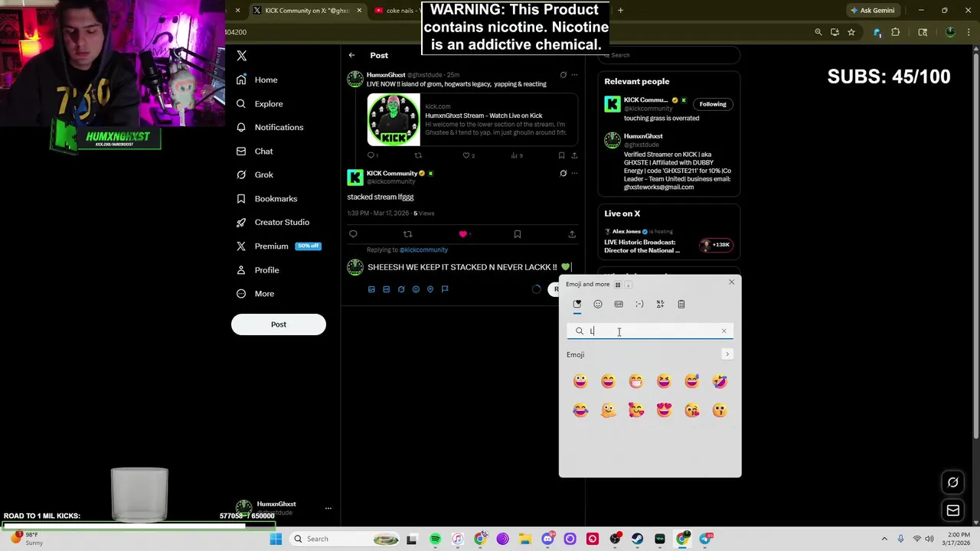Select the smiley Emoji tab in the panel
Viewport: 980px width, 551px height.
(598, 304)
